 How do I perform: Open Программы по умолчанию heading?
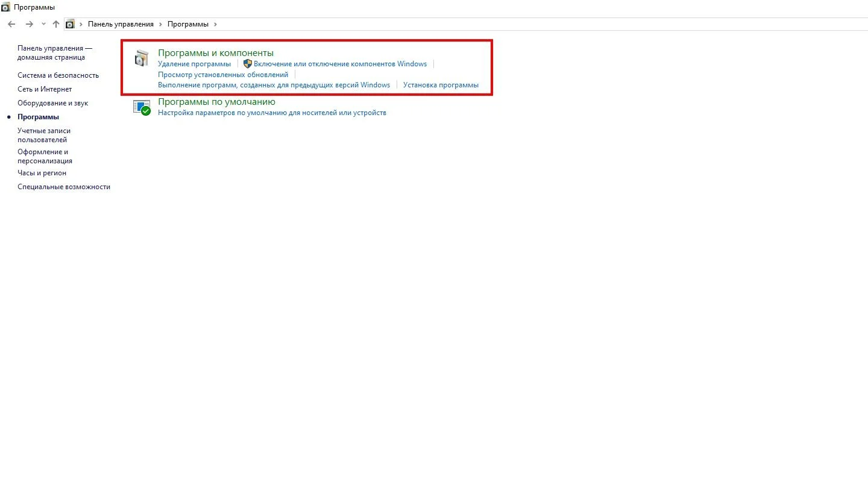[216, 102]
